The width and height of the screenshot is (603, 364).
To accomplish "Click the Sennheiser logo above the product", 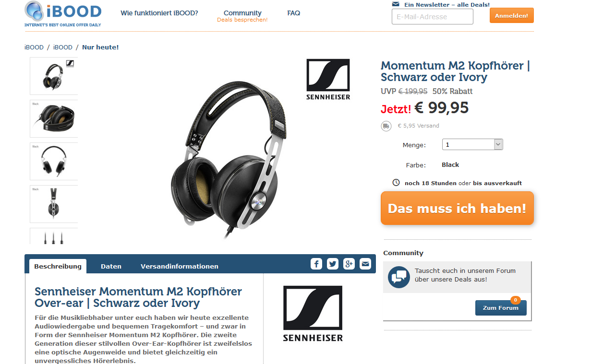I will (328, 80).
